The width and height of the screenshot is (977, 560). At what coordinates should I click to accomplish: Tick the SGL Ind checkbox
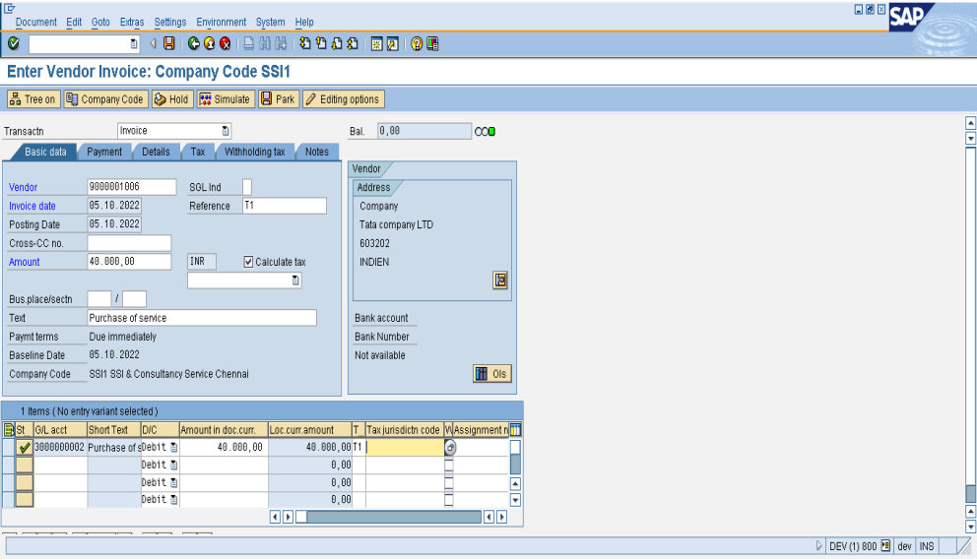247,187
